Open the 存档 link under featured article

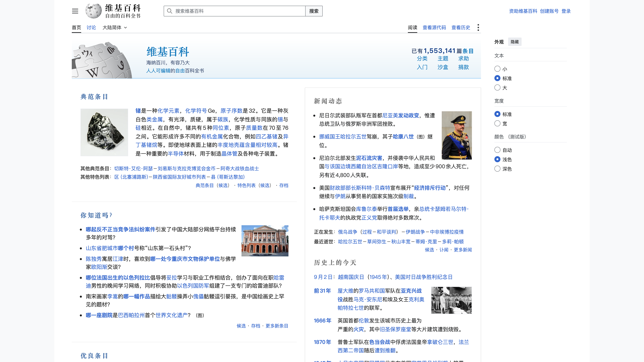(x=283, y=185)
